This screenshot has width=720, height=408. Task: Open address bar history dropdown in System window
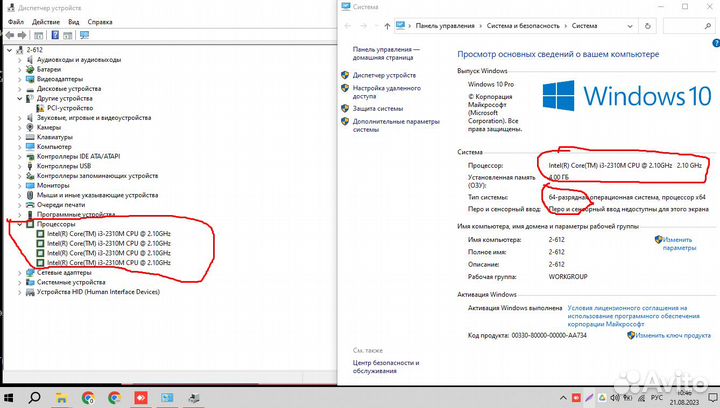point(630,26)
